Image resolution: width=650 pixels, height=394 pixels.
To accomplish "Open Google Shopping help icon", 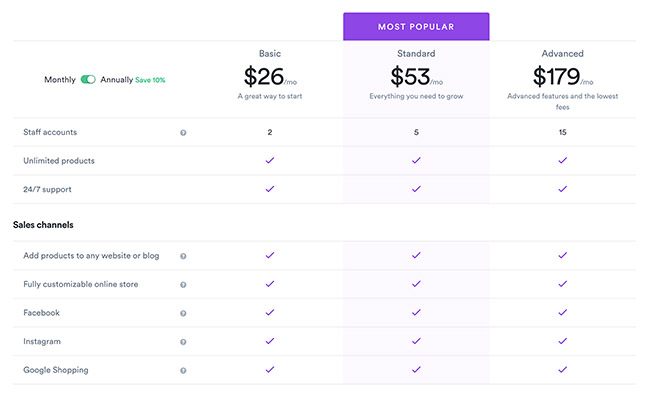I will (183, 371).
